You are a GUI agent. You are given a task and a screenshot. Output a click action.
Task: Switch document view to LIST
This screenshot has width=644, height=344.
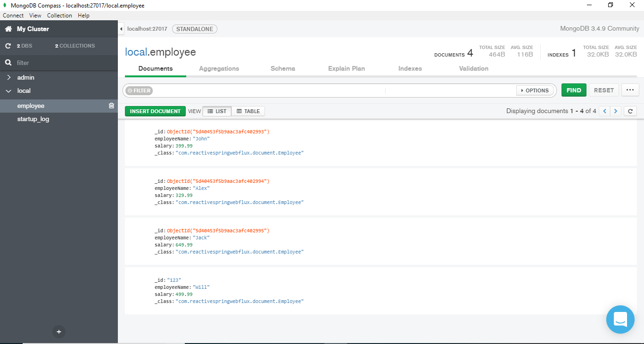coord(217,111)
